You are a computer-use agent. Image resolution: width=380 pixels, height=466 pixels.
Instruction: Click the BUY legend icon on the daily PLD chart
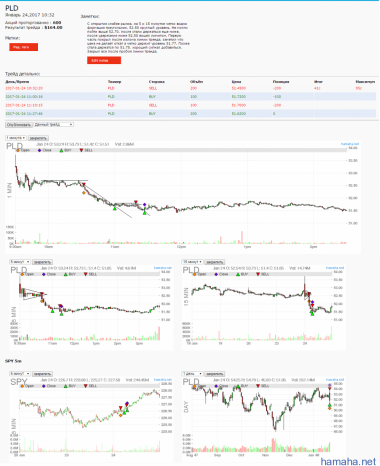238,386
